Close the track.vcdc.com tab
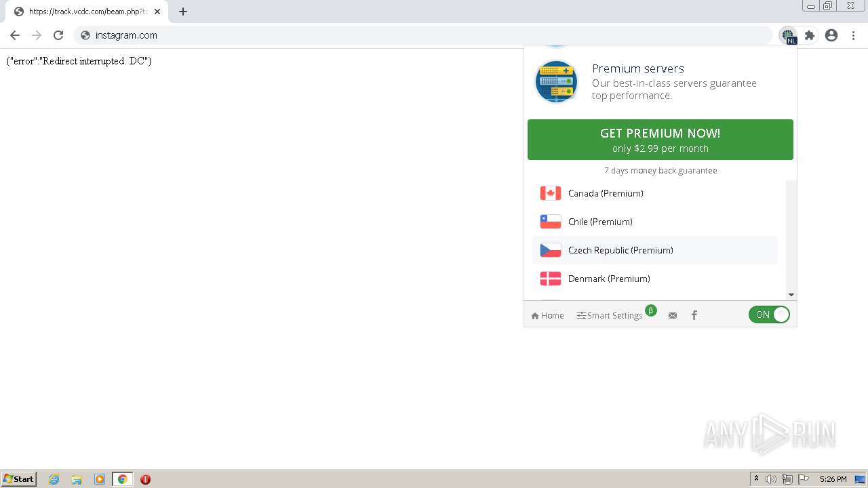 coord(157,12)
